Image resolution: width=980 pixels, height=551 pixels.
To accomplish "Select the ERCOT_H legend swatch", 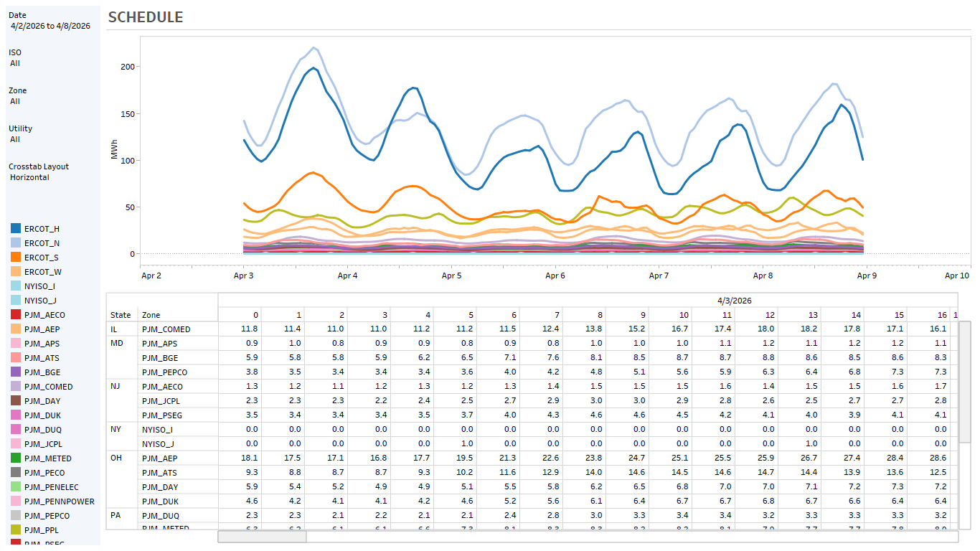I will click(16, 228).
